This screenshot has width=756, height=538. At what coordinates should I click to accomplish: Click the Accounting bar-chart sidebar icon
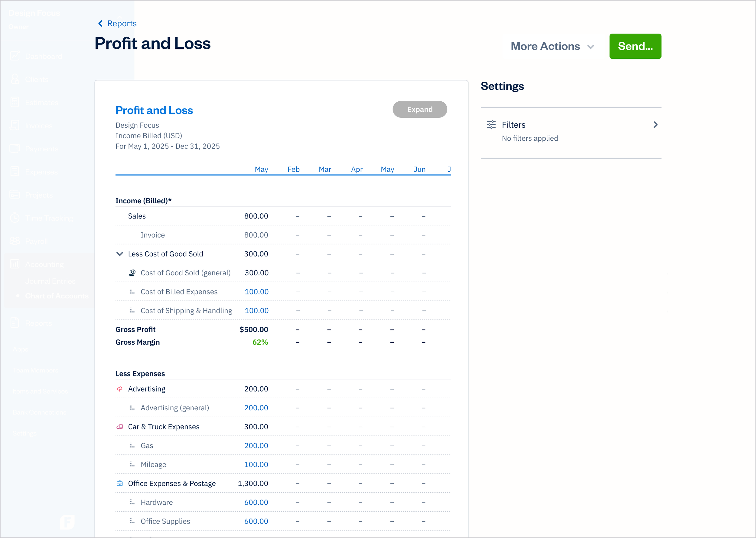pyautogui.click(x=15, y=264)
